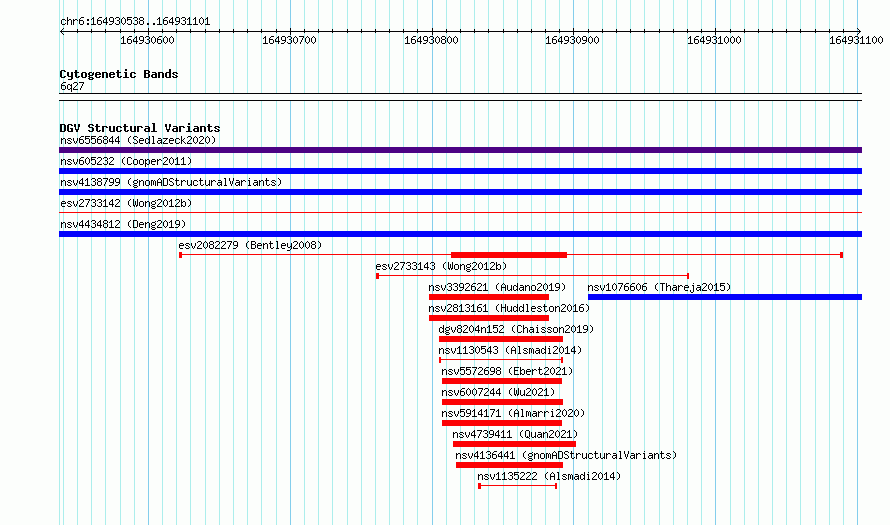Select the esv2733143 (Wong2012b) label
Image resolution: width=890 pixels, height=525 pixels.
(x=441, y=266)
